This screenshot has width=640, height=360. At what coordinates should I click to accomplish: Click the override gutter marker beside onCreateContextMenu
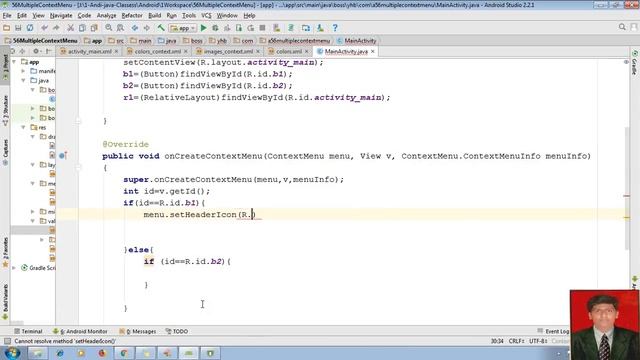[63, 156]
